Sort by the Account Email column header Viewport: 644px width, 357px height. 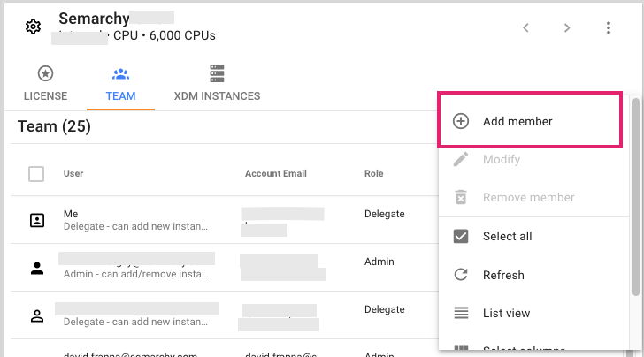(x=276, y=173)
